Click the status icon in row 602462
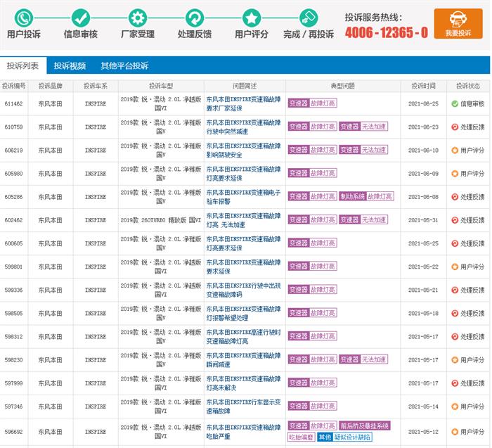 click(x=455, y=220)
